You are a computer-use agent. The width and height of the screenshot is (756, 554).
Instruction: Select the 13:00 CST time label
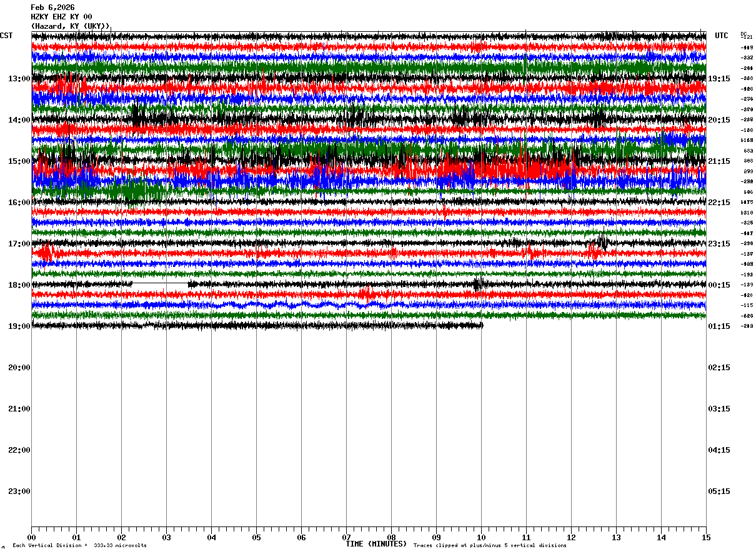pos(19,79)
